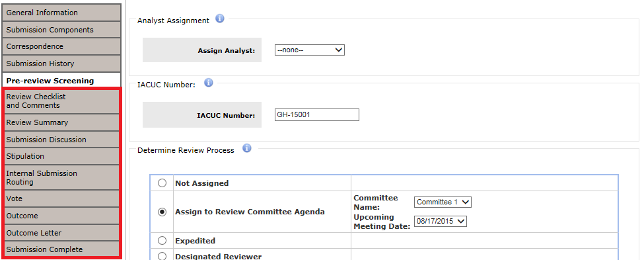Choose the Designated Reviewer radio option
The height and width of the screenshot is (260, 644).
(162, 256)
